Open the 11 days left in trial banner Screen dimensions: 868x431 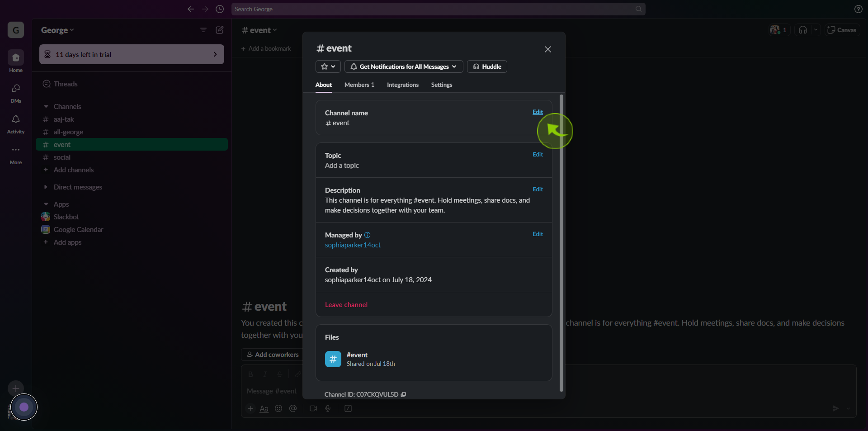point(132,54)
